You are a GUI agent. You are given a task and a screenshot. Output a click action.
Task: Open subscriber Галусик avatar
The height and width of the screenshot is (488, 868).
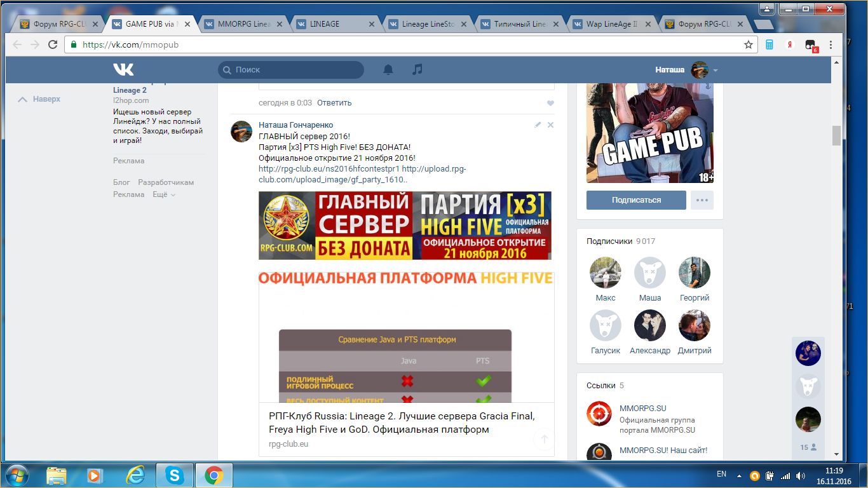click(606, 325)
